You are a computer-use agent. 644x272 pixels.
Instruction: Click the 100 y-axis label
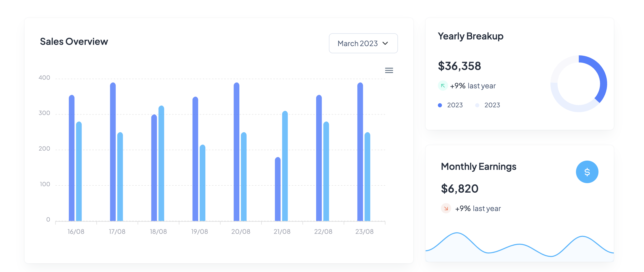(45, 184)
